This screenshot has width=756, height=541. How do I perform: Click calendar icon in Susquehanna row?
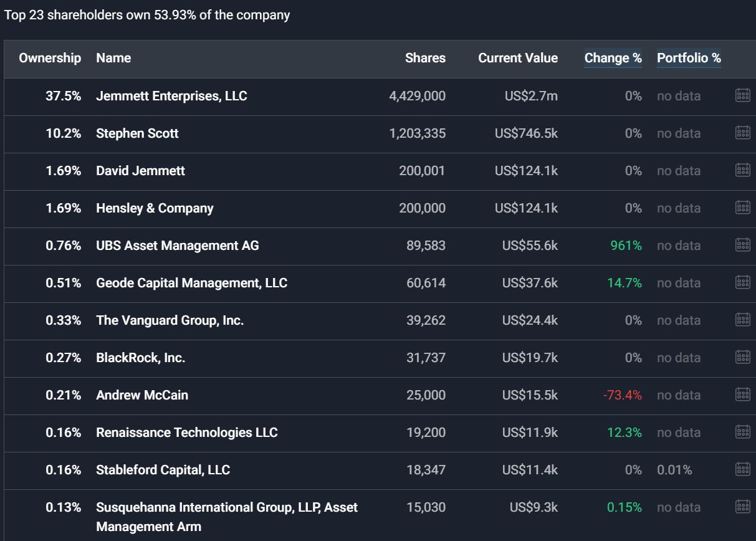742,507
